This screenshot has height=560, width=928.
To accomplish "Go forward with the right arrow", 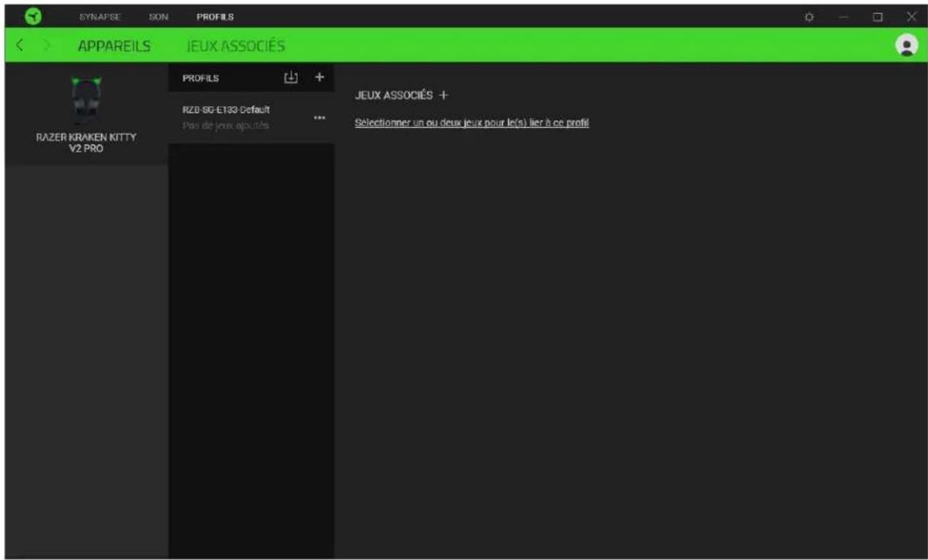I will [x=47, y=46].
